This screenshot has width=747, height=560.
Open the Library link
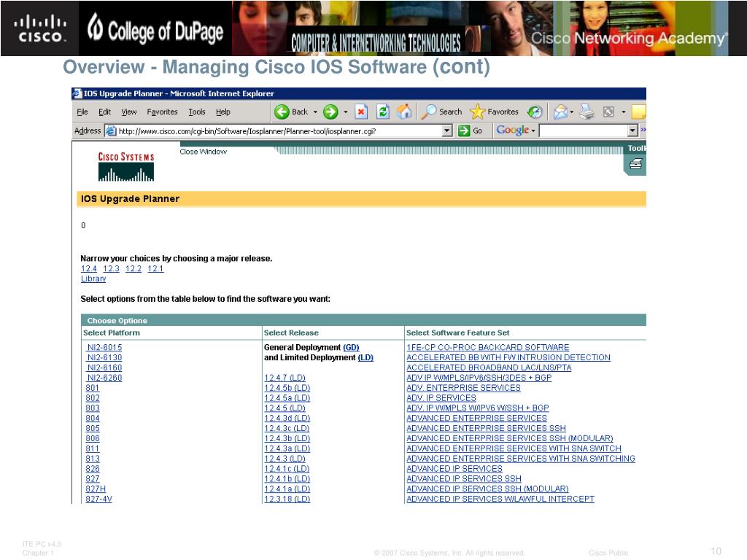click(93, 279)
